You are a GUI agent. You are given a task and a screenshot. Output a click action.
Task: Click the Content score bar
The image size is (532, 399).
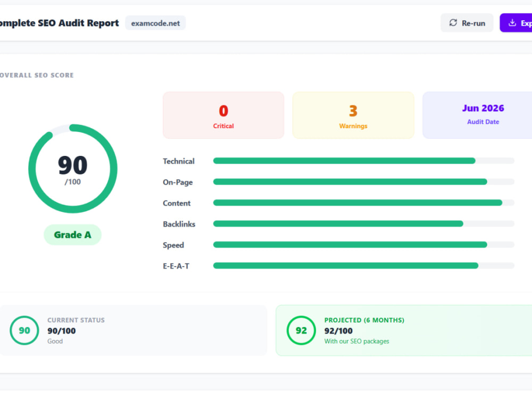(x=364, y=203)
